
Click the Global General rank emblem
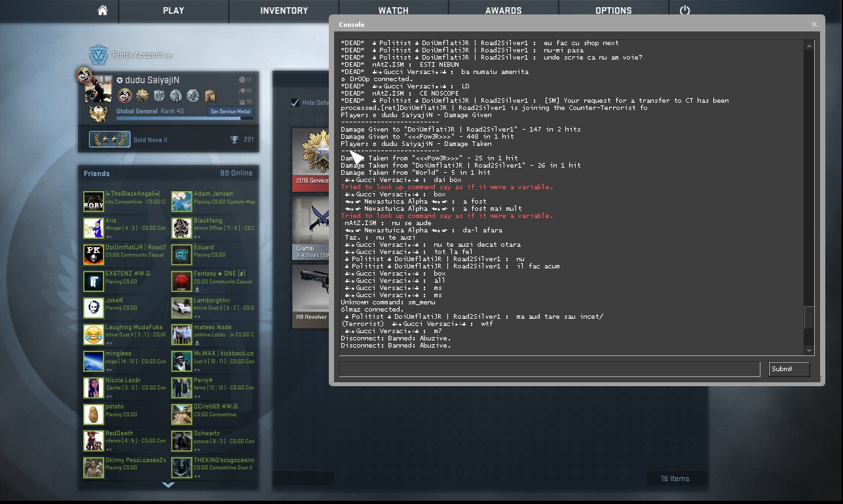pos(98,114)
